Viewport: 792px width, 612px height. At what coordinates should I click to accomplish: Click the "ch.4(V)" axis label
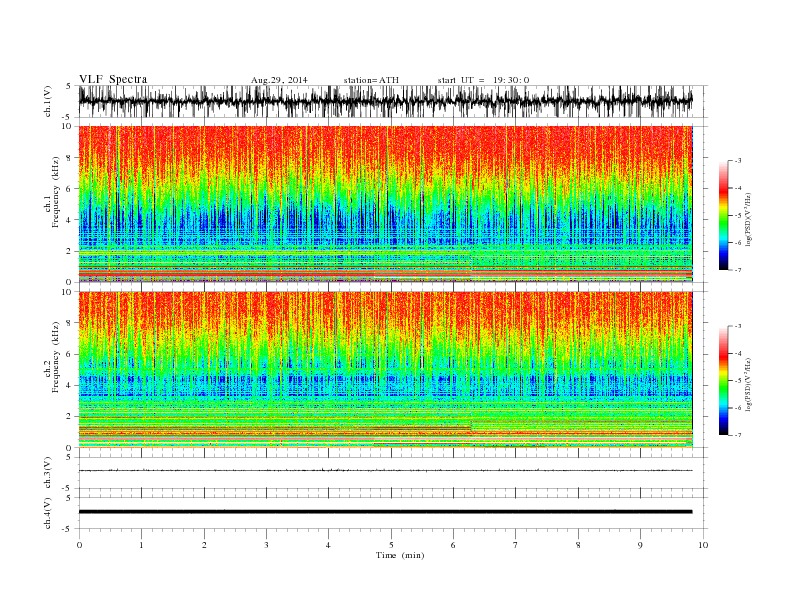click(x=48, y=513)
